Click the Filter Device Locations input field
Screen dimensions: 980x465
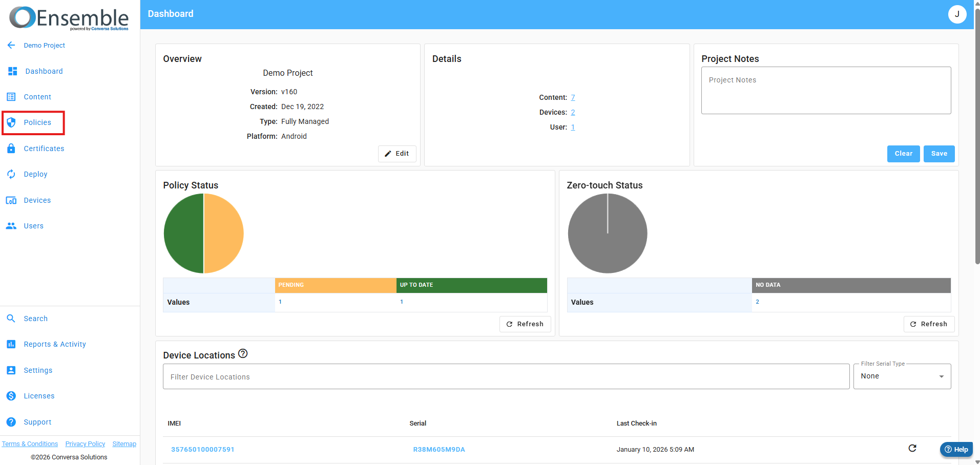tap(506, 377)
